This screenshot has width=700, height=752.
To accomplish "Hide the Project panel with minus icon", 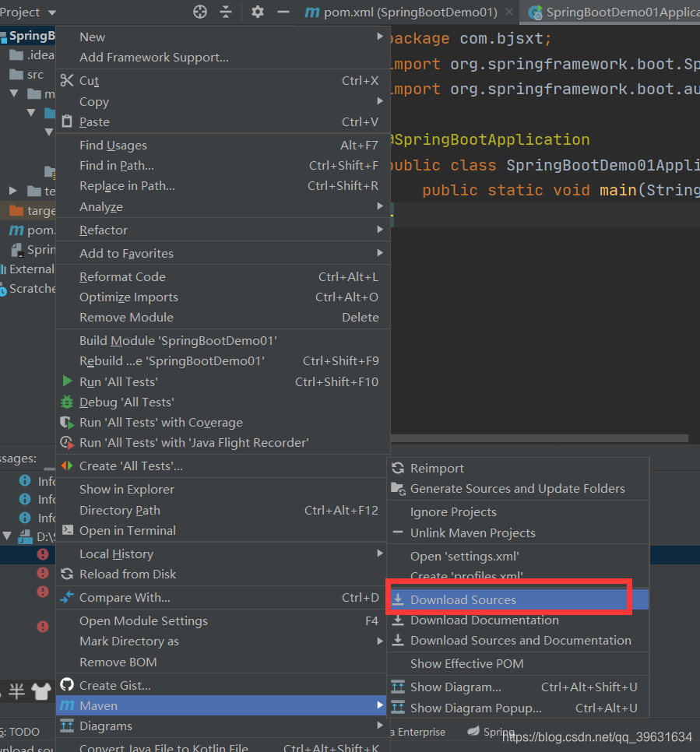I will (x=283, y=12).
